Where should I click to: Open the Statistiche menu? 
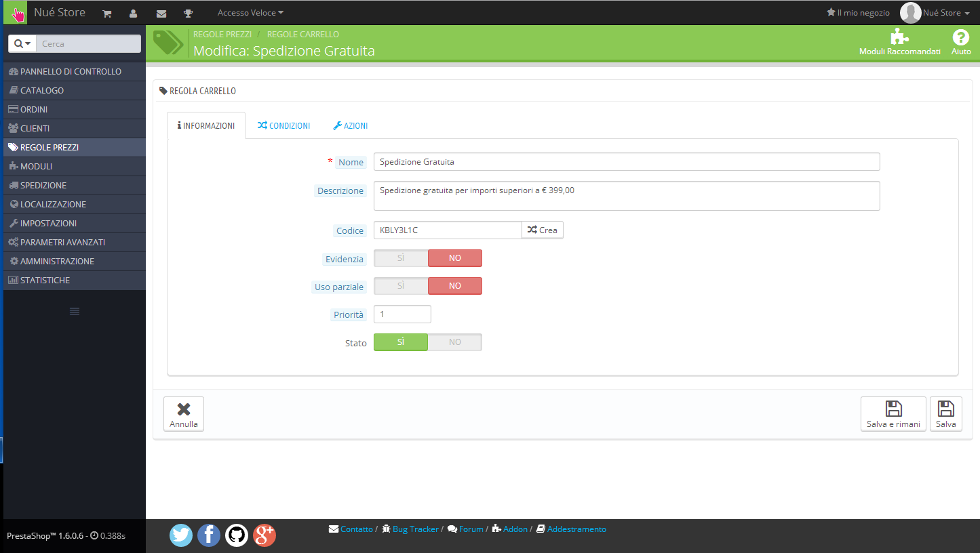point(75,280)
